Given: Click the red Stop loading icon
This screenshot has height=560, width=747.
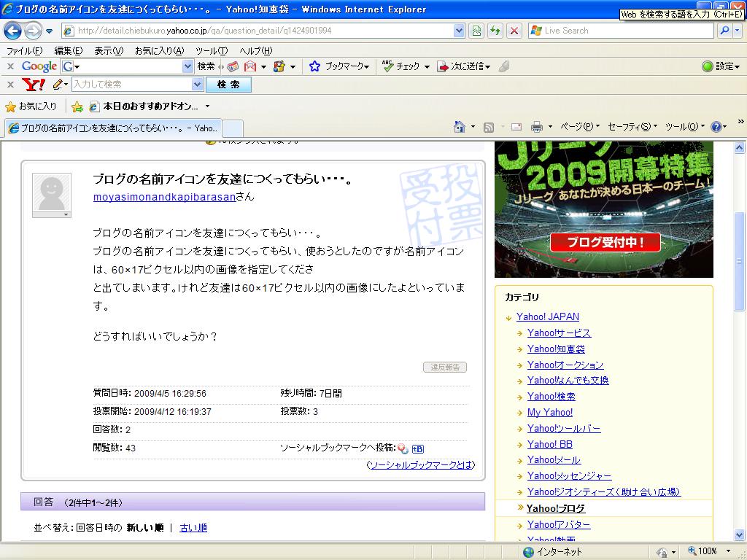Looking at the screenshot, I should pos(514,31).
